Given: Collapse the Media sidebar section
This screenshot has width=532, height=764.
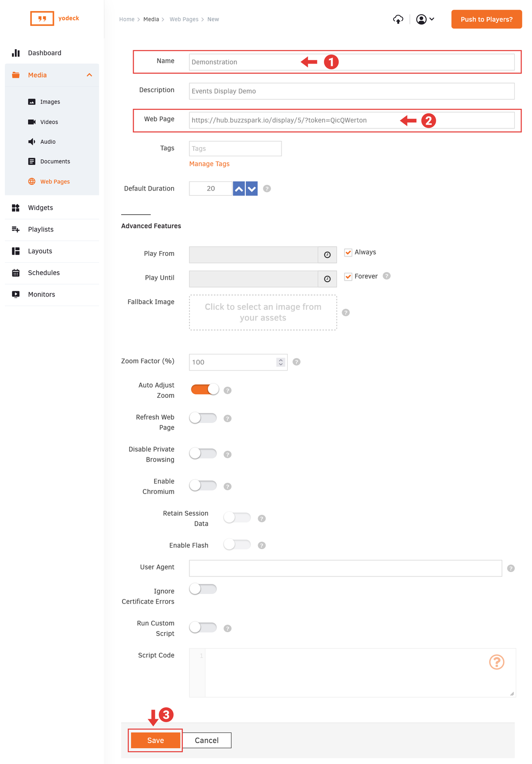Looking at the screenshot, I should click(x=89, y=75).
